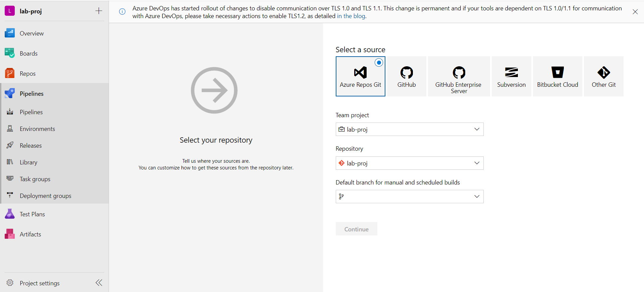Click the Pipelines hub rocket icon
Image resolution: width=644 pixels, height=292 pixels.
pos(10,93)
